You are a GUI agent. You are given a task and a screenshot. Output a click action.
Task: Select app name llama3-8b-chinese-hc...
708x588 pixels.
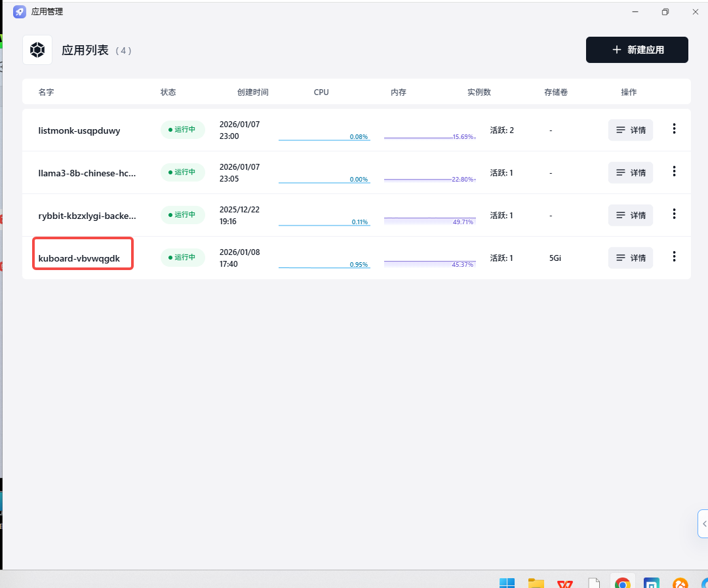[x=87, y=173]
